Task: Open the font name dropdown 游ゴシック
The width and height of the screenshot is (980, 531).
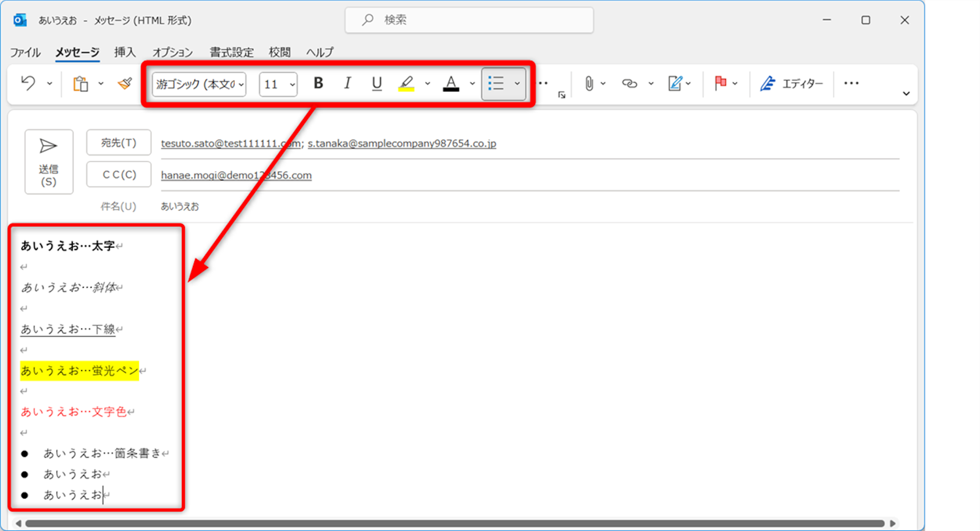Action: click(199, 84)
